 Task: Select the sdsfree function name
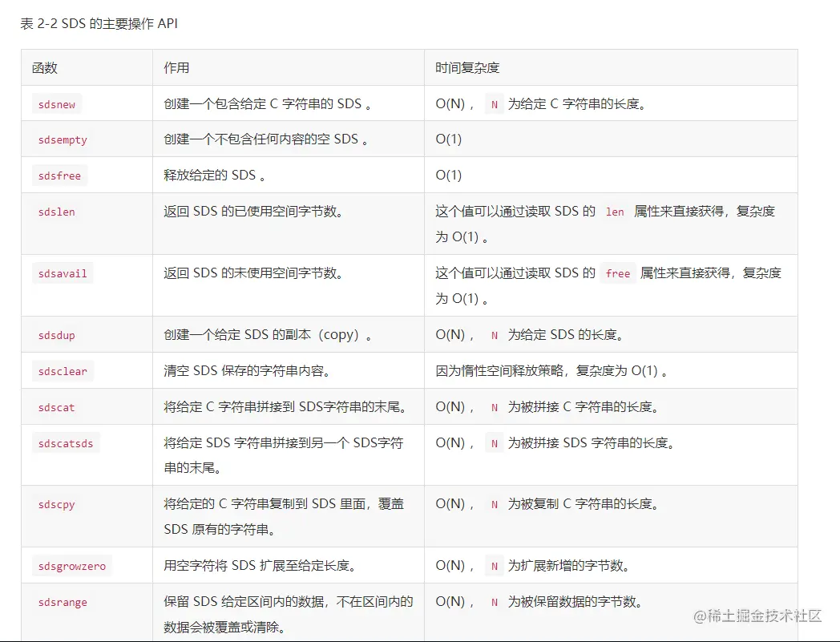(x=59, y=176)
